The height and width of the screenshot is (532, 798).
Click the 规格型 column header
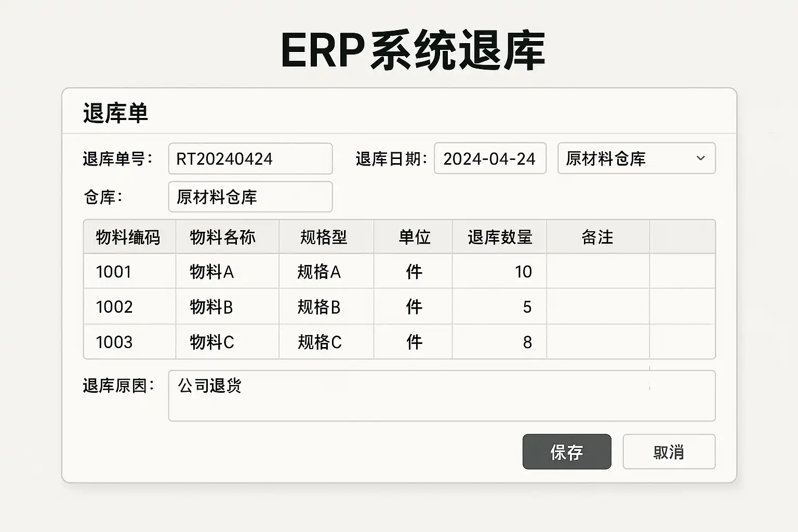click(326, 237)
